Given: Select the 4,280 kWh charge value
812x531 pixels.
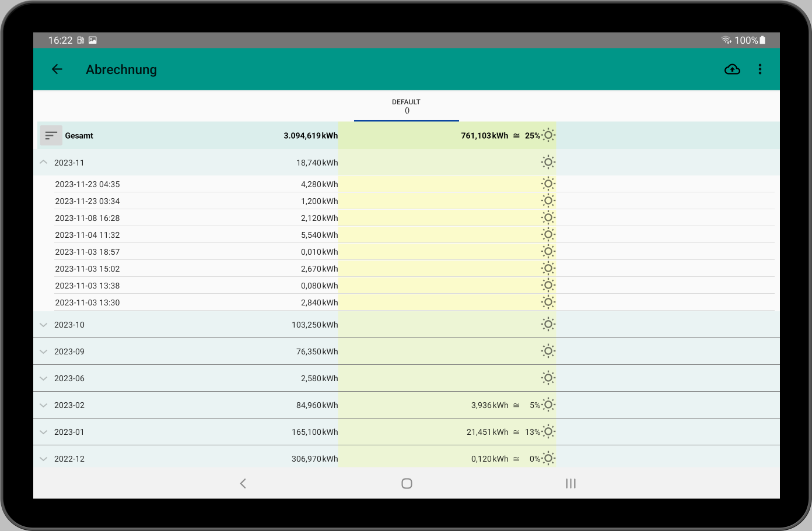Looking at the screenshot, I should [320, 184].
